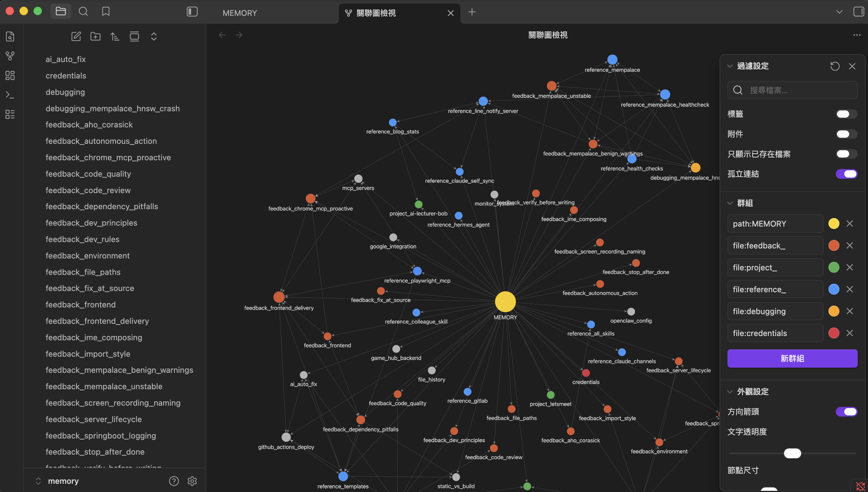The image size is (868, 492).
Task: Select the 關聯圖檢視 tab
Action: click(x=376, y=13)
